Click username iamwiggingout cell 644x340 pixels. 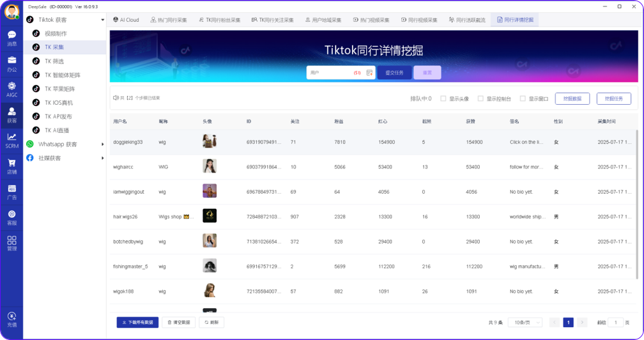click(x=128, y=192)
